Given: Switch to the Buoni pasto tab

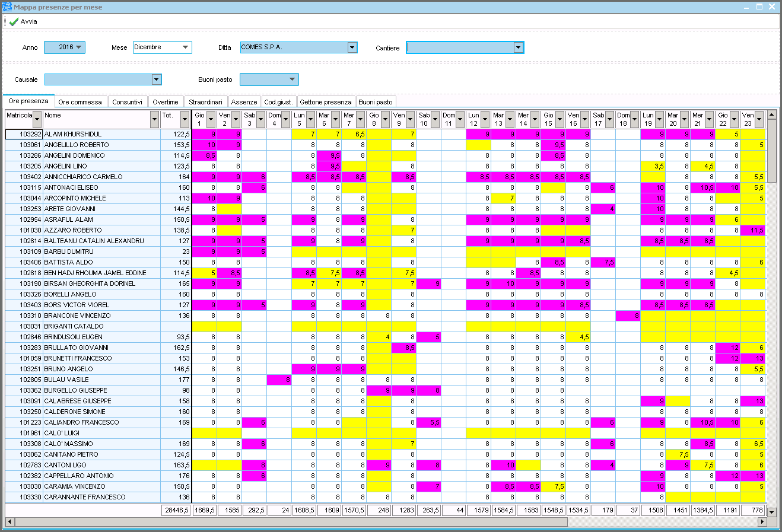Looking at the screenshot, I should [x=376, y=102].
